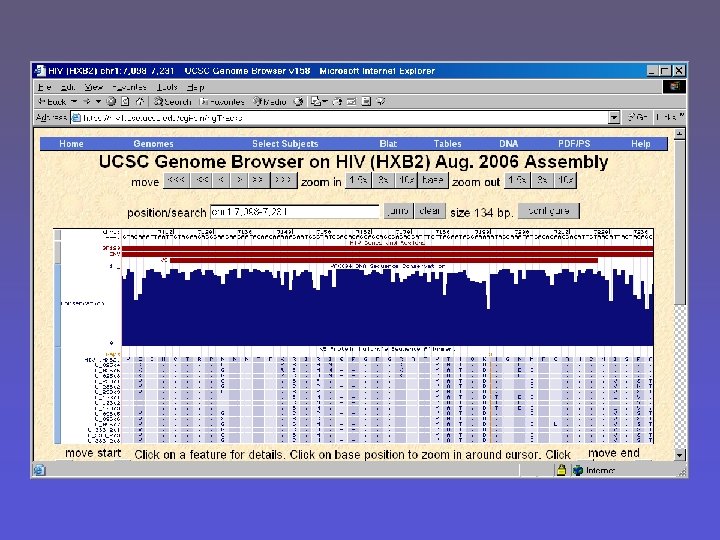This screenshot has height=540, width=720.
Task: Open the PDF/PS link
Action: [x=574, y=144]
